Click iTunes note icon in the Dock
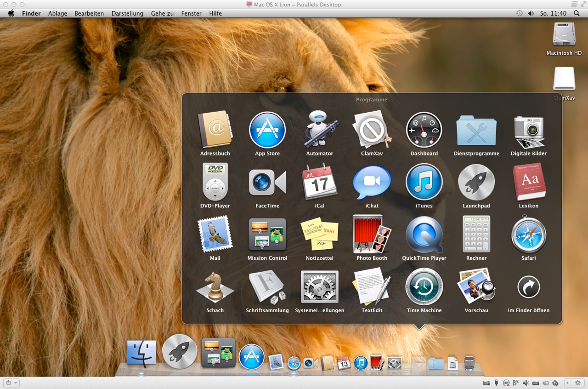The height and width of the screenshot is (389, 588). [x=361, y=363]
